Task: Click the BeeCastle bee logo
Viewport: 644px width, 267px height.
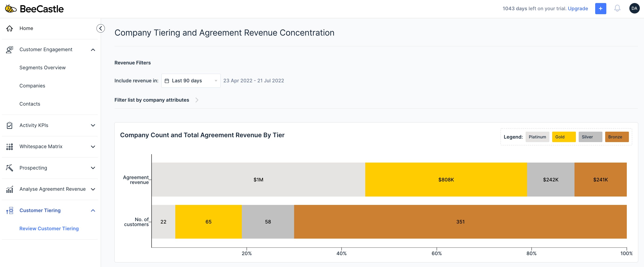Action: tap(11, 9)
